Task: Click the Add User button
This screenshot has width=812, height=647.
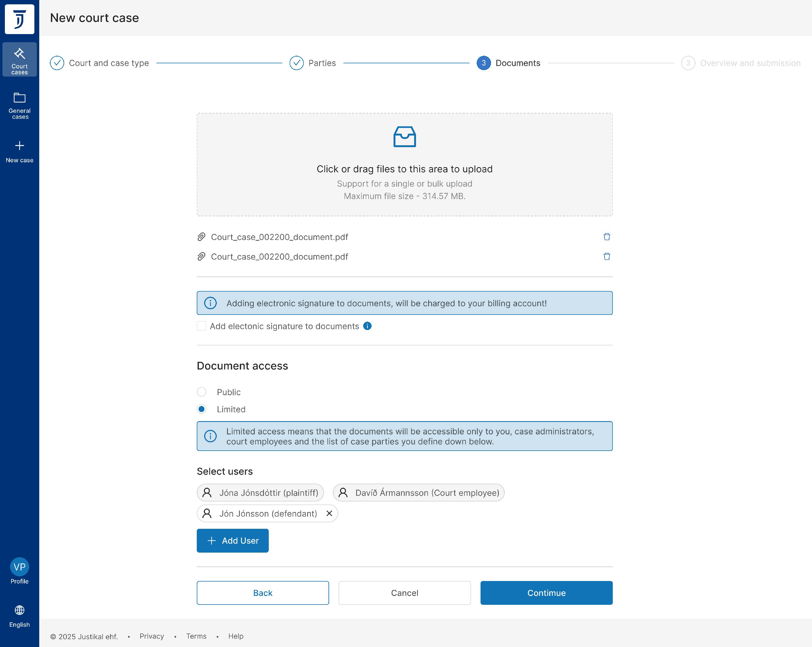Action: (x=233, y=540)
